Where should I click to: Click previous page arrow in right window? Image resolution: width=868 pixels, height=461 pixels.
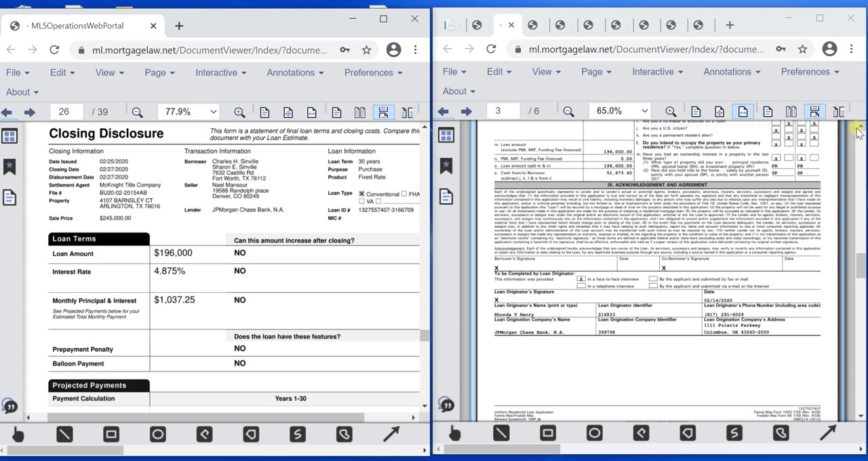click(443, 112)
